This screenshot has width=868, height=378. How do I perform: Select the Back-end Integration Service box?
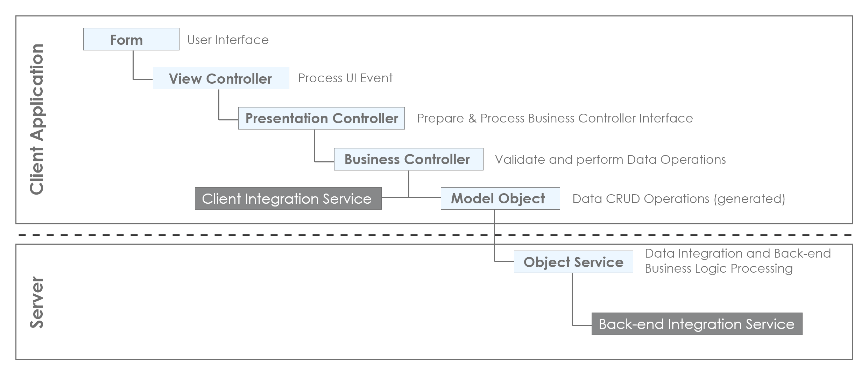[x=697, y=324]
